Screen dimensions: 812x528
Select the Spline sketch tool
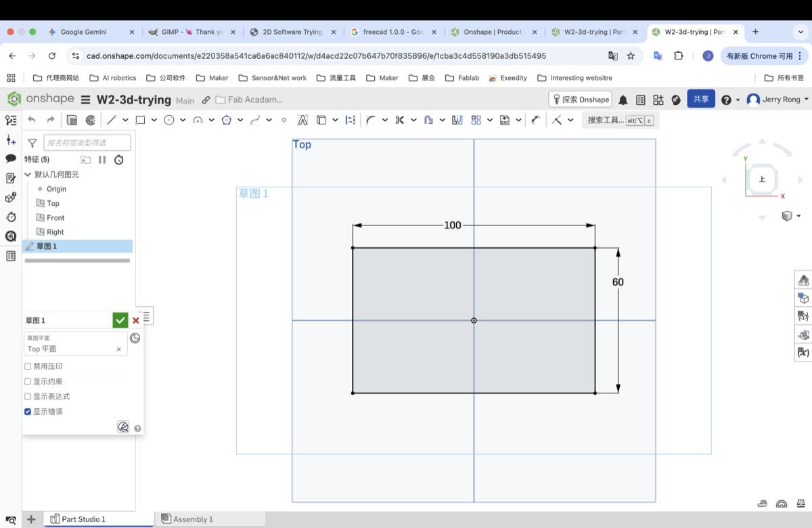click(255, 120)
